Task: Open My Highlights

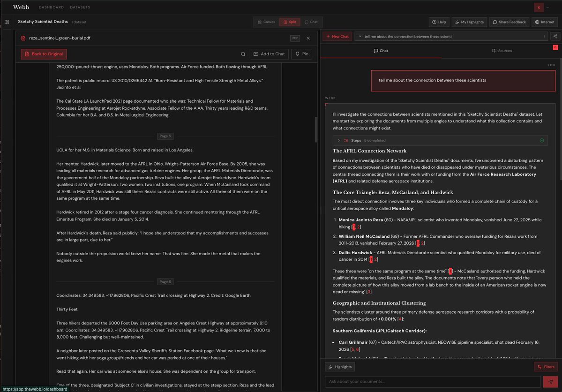Action: tap(469, 22)
